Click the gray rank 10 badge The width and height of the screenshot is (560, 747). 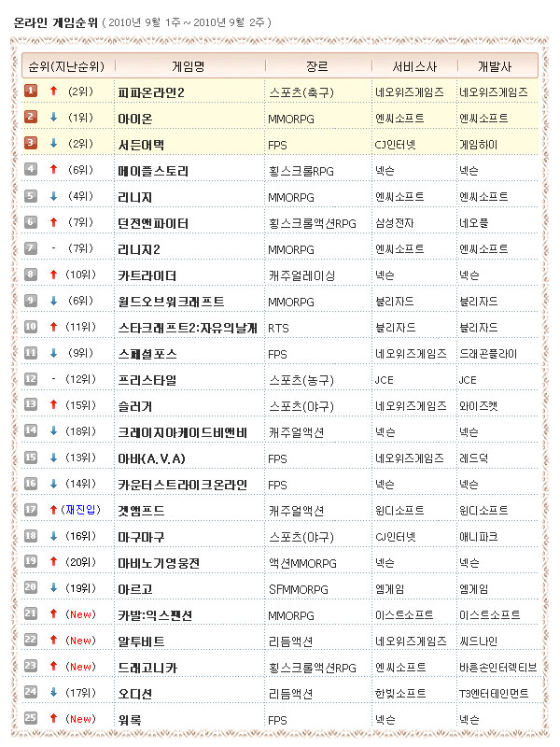coord(31,327)
